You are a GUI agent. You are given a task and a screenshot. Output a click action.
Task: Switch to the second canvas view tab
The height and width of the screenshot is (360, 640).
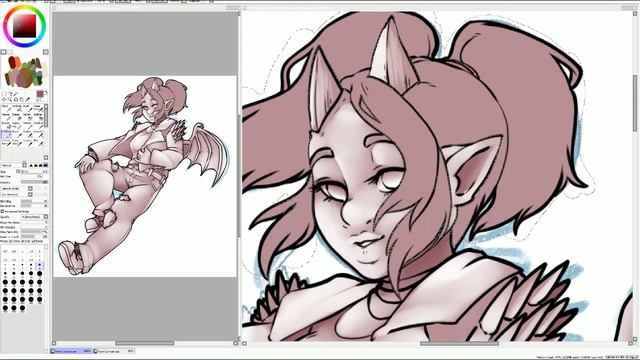tap(113, 351)
